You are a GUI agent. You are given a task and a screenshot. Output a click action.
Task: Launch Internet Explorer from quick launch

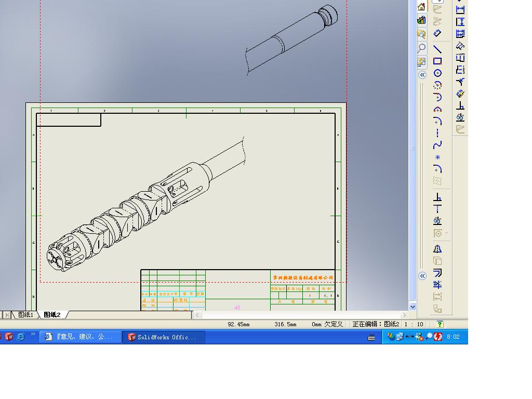coord(21,337)
